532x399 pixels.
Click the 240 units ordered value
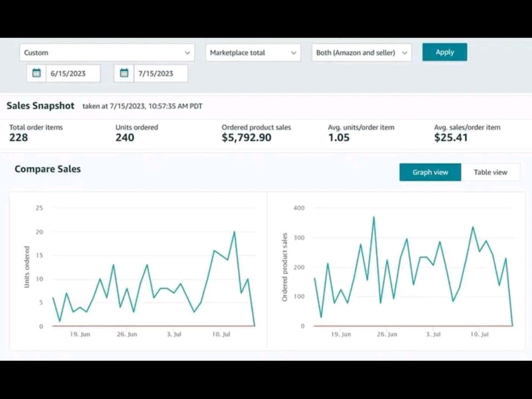(x=125, y=138)
